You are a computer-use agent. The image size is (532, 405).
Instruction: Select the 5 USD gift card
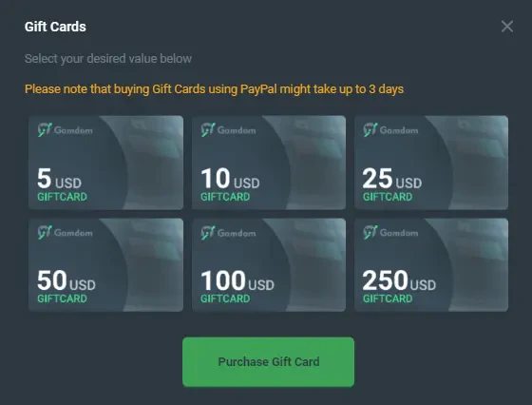tap(105, 163)
